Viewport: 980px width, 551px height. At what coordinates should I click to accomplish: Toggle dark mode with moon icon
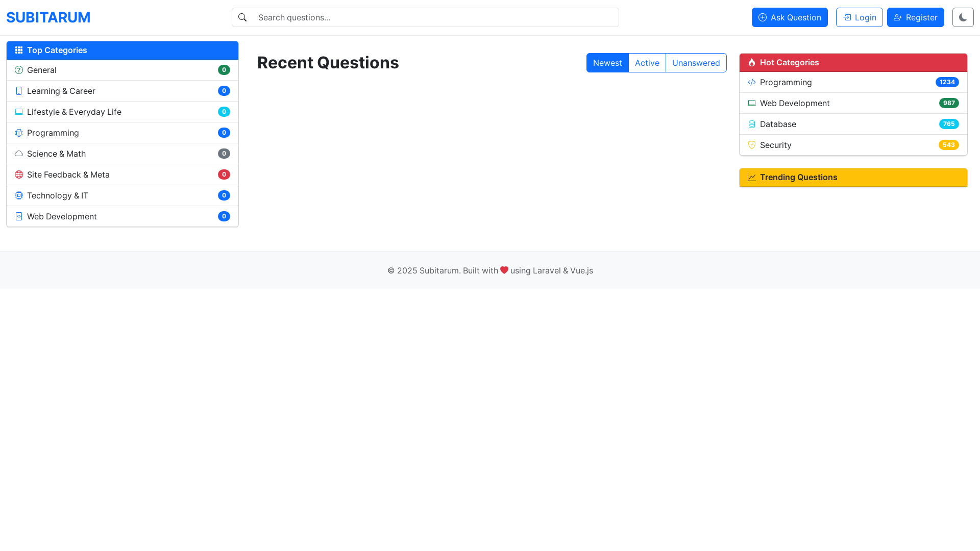click(x=963, y=17)
